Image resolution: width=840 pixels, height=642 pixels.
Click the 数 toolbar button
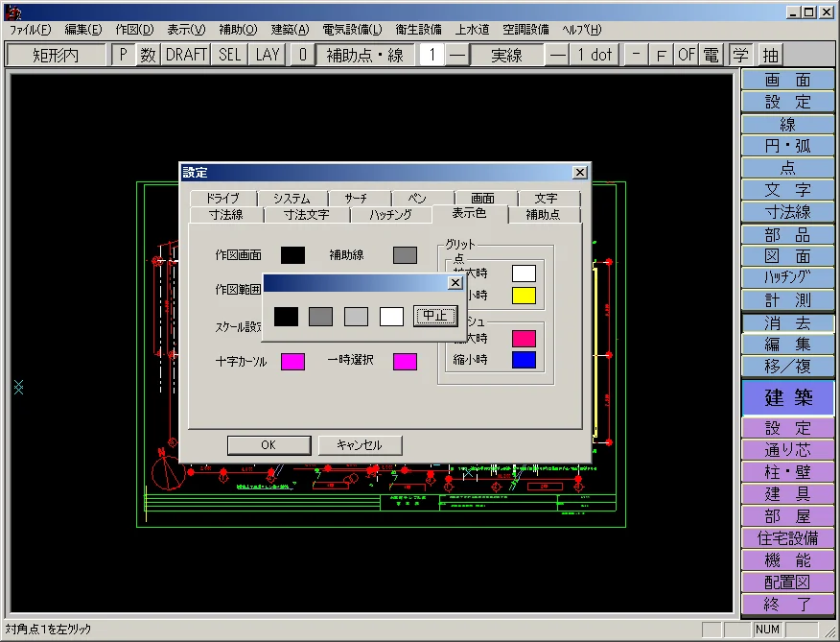pos(148,55)
